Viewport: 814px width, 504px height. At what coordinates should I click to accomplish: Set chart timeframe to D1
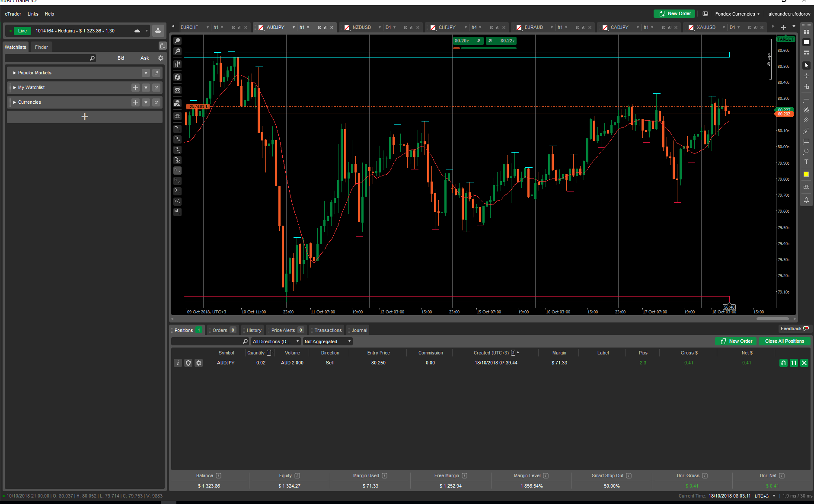coord(177,191)
